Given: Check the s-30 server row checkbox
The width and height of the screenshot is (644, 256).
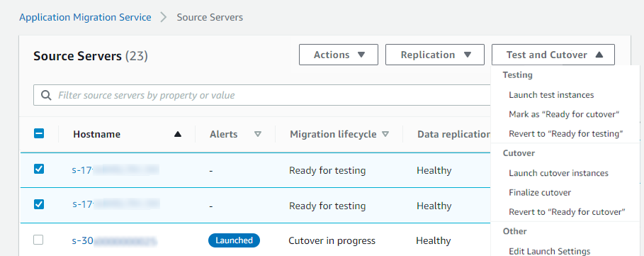Looking at the screenshot, I should click(38, 240).
